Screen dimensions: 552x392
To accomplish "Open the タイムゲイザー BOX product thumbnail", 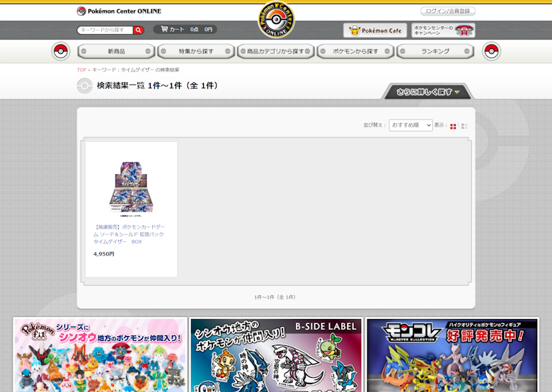I will point(131,186).
